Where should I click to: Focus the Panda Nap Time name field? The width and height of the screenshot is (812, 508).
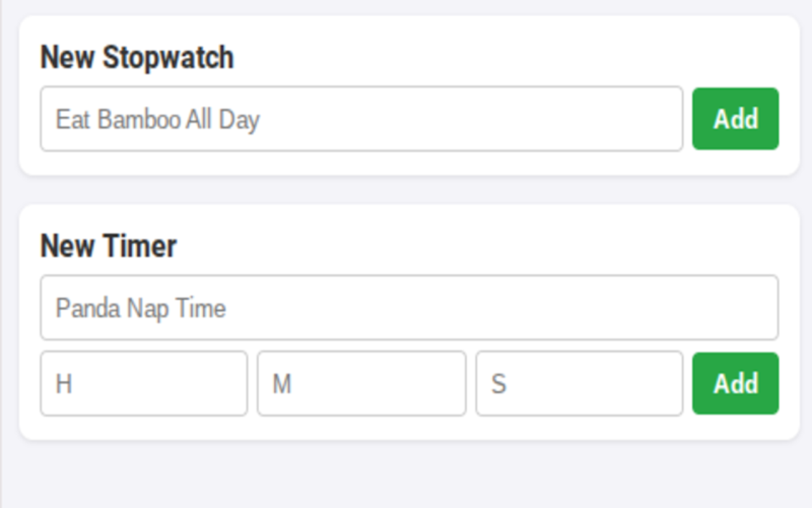click(x=409, y=307)
